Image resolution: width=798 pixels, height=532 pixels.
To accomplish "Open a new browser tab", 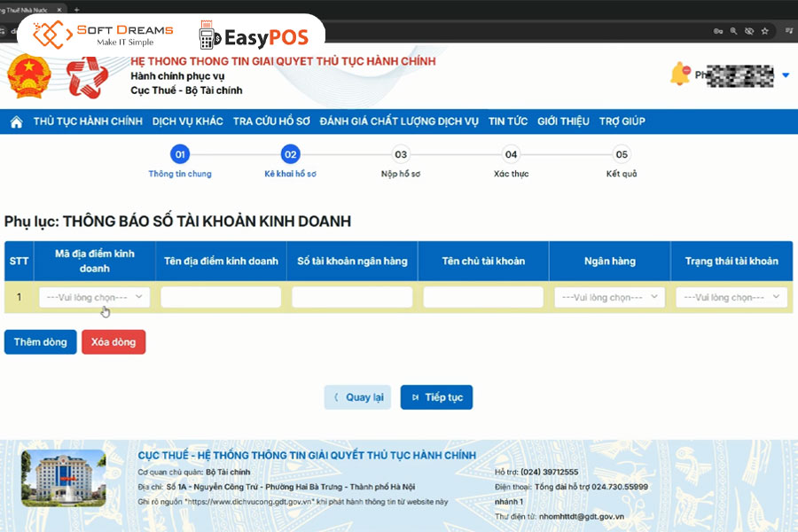I will [76, 9].
